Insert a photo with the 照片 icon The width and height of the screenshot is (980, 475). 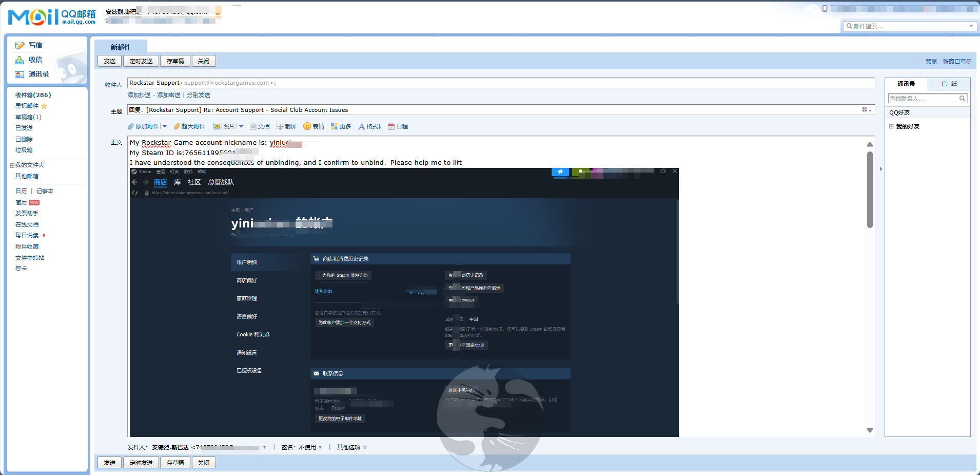point(218,126)
